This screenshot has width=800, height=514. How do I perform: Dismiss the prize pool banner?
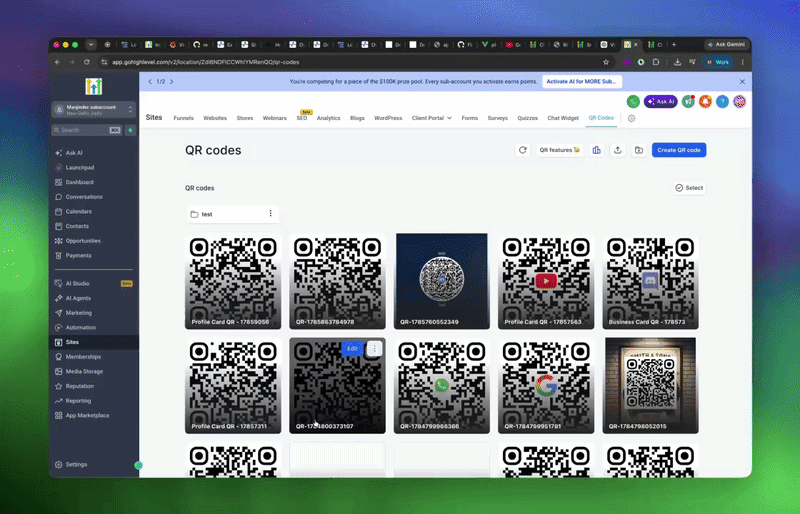click(x=742, y=82)
